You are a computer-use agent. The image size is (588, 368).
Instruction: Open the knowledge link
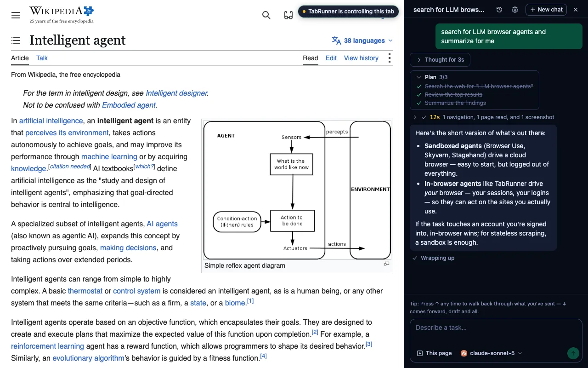[28, 168]
